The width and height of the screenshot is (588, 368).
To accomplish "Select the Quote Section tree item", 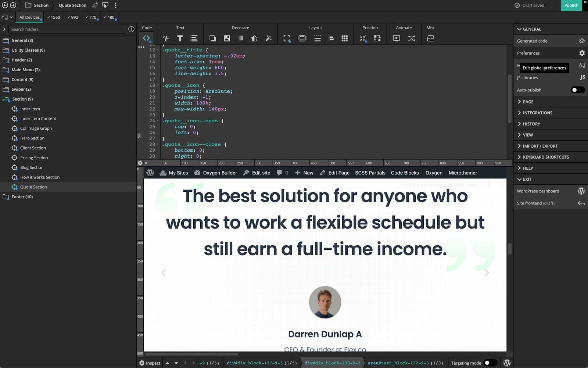I will click(x=68, y=187).
